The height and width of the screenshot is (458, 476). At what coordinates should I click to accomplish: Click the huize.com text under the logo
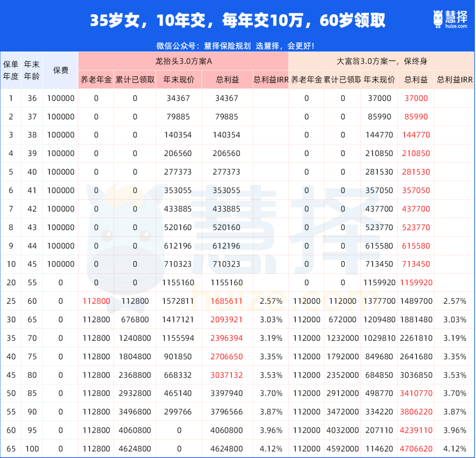pyautogui.click(x=456, y=26)
